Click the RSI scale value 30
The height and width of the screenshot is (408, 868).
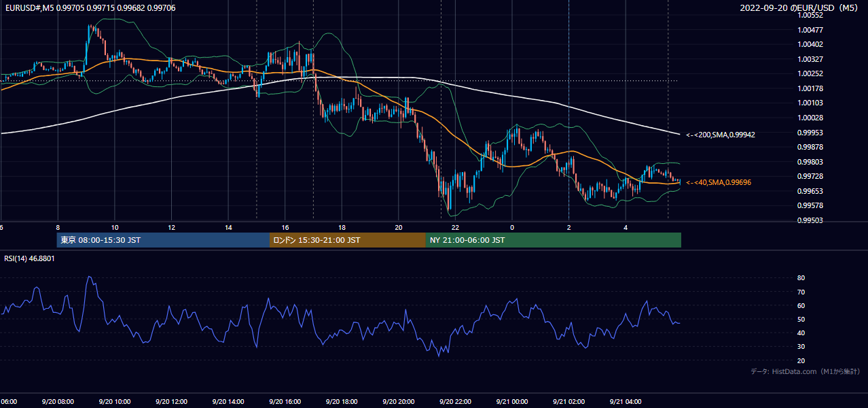point(801,347)
